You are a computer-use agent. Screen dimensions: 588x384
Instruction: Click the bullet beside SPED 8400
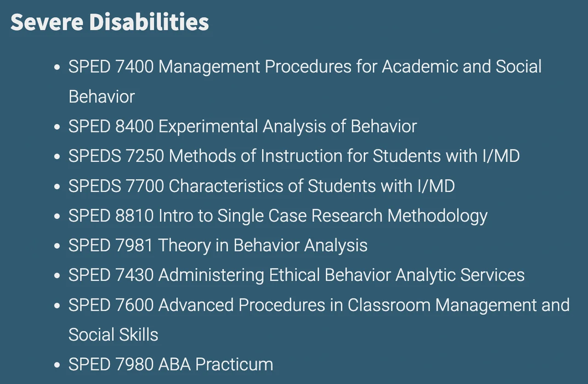[x=57, y=127]
